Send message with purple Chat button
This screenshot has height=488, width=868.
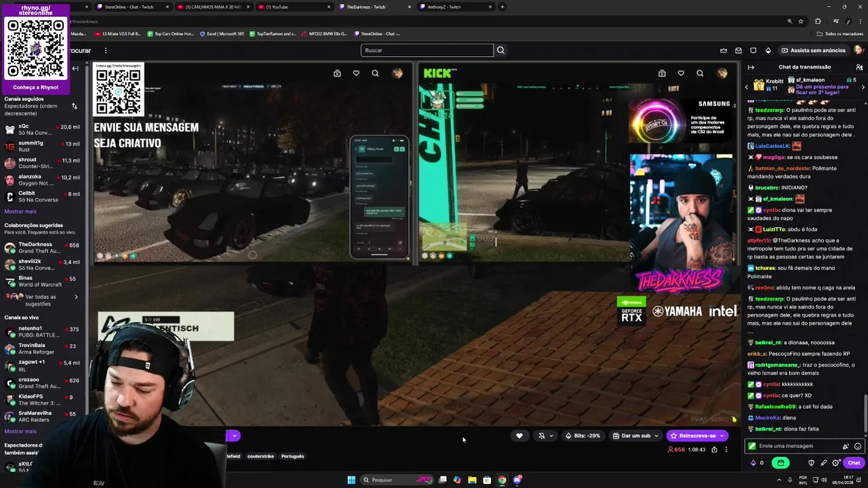854,463
